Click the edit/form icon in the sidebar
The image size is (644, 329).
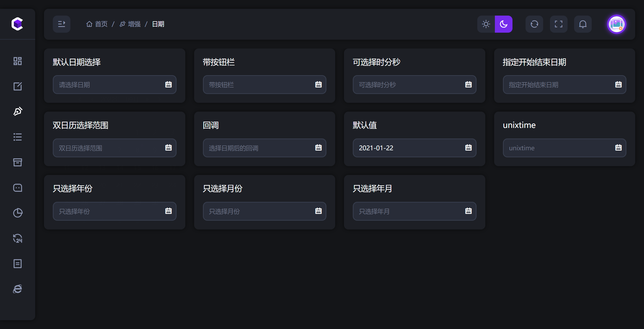click(17, 86)
